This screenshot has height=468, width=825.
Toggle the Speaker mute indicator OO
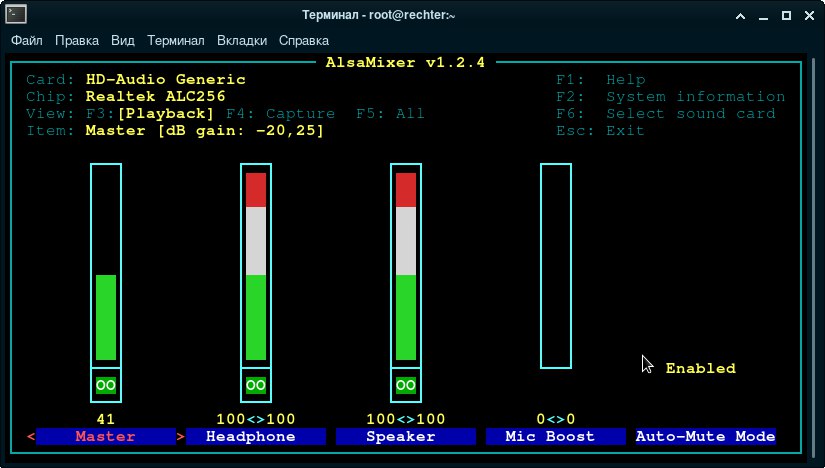(x=406, y=385)
